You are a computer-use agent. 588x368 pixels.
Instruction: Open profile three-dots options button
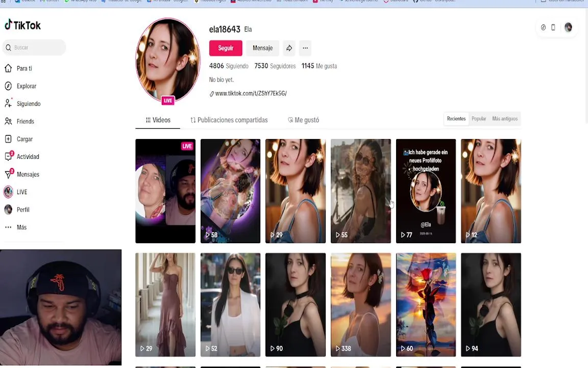(305, 48)
